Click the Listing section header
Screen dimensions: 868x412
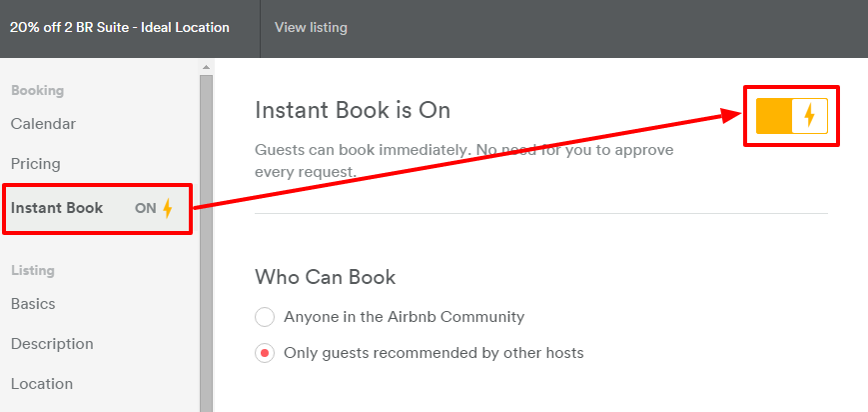pyautogui.click(x=33, y=270)
